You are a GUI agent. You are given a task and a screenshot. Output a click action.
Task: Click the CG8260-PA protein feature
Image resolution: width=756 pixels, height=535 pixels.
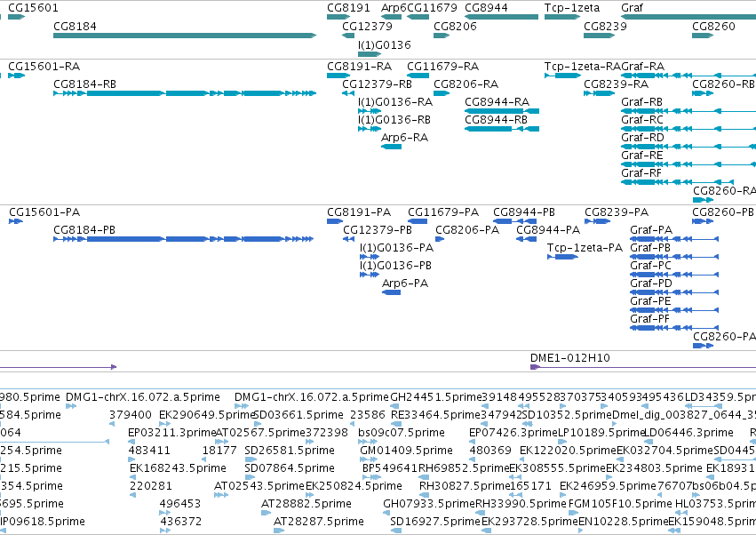703,346
